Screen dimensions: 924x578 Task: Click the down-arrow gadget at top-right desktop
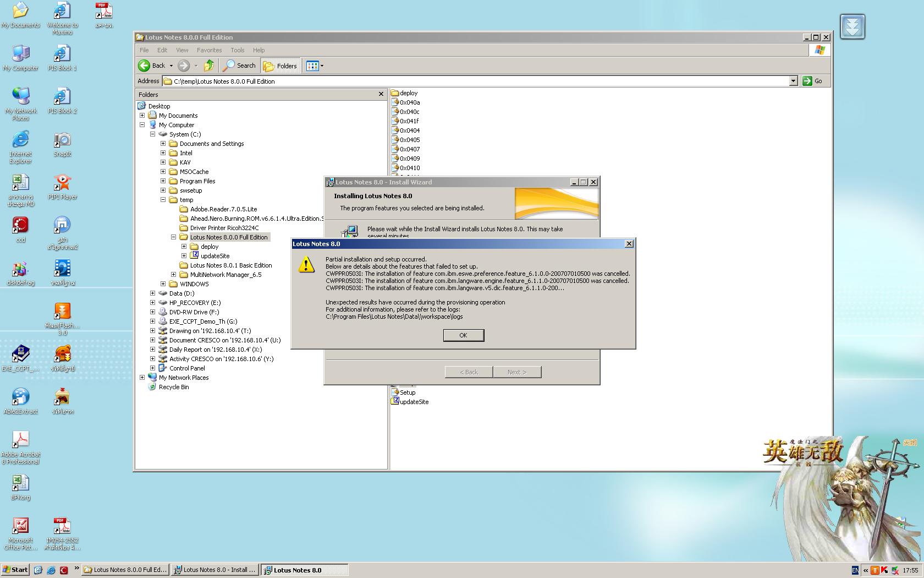pyautogui.click(x=853, y=26)
